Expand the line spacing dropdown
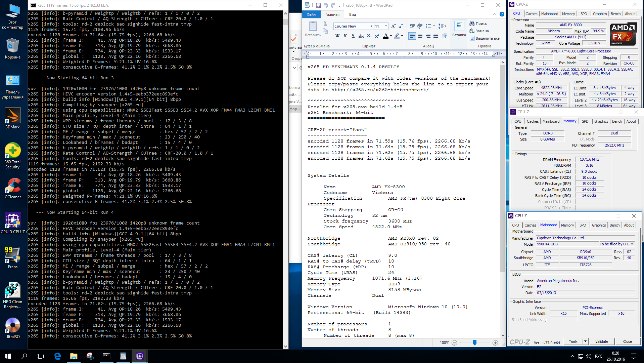Viewport: 644px width, 363px height. tap(445, 26)
